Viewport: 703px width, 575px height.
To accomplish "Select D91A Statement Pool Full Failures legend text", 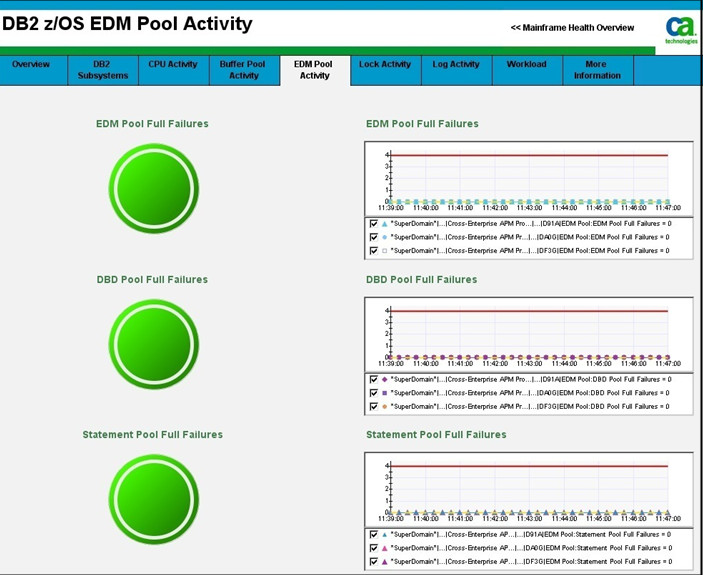I will [531, 534].
